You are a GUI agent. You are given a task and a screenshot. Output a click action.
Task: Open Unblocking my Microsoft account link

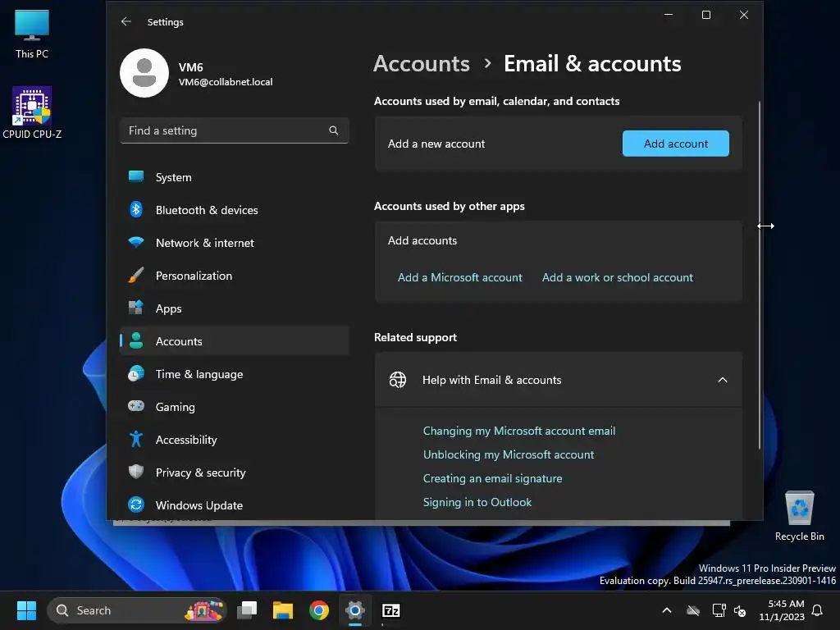[509, 454]
